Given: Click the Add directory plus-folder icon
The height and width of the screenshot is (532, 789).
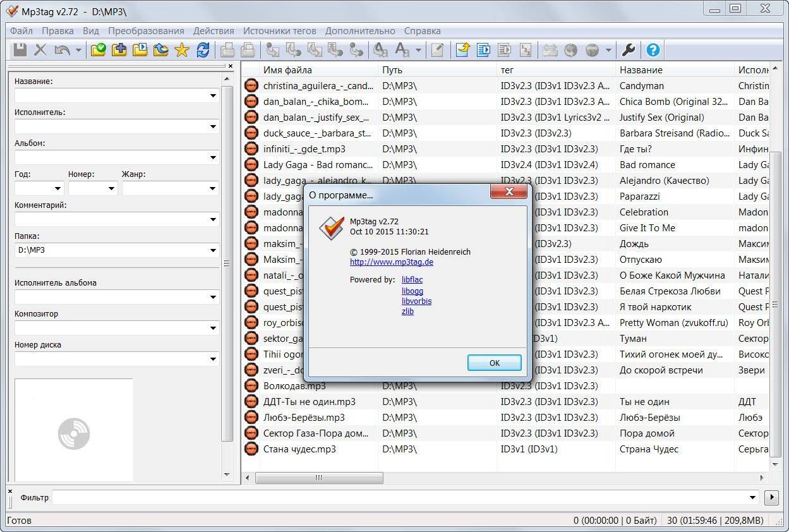Looking at the screenshot, I should point(119,50).
